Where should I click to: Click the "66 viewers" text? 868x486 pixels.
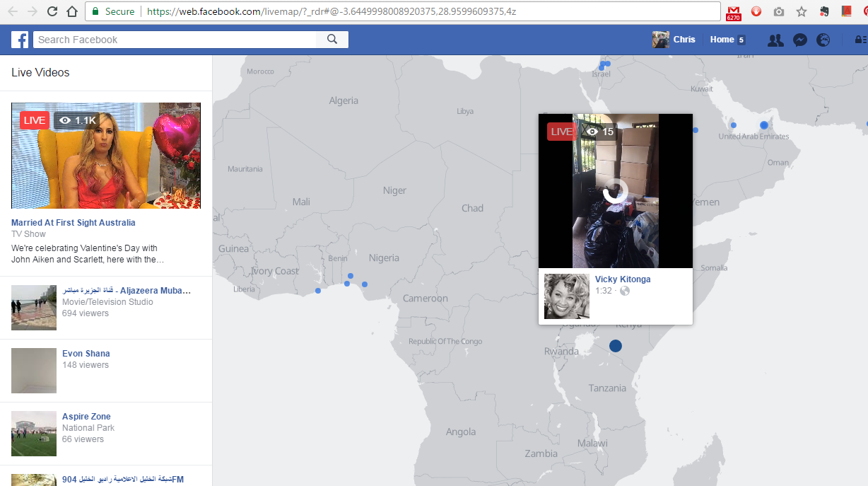[83, 439]
